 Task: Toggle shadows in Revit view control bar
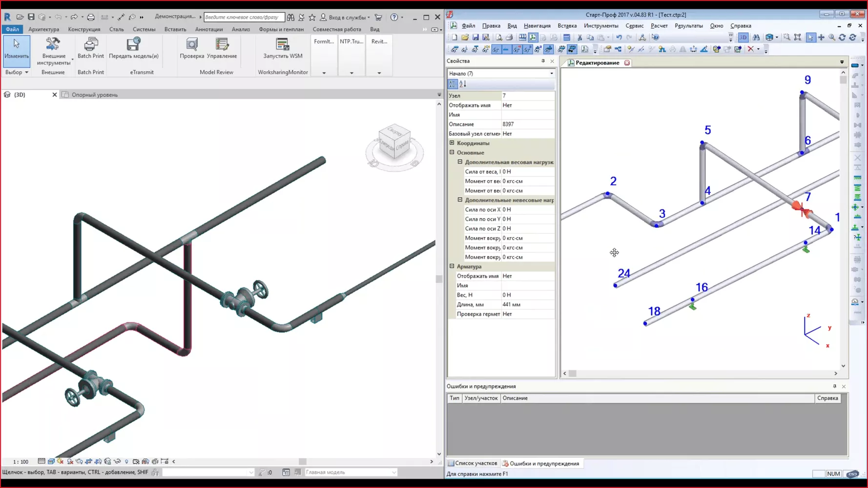pyautogui.click(x=70, y=461)
